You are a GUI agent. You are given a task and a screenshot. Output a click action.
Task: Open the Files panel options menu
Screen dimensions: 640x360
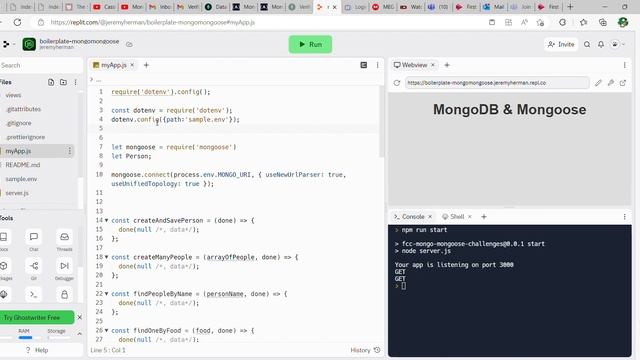coord(76,82)
